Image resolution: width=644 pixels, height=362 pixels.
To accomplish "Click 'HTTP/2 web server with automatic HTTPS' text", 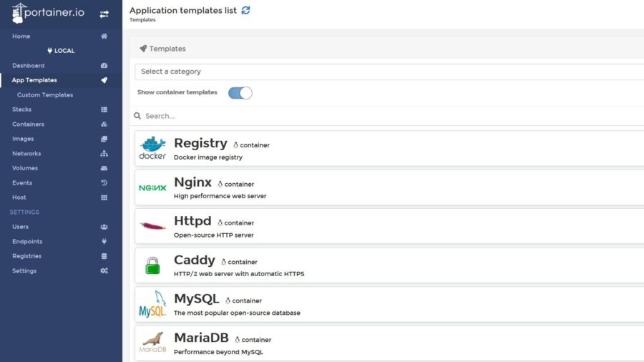I will [239, 274].
